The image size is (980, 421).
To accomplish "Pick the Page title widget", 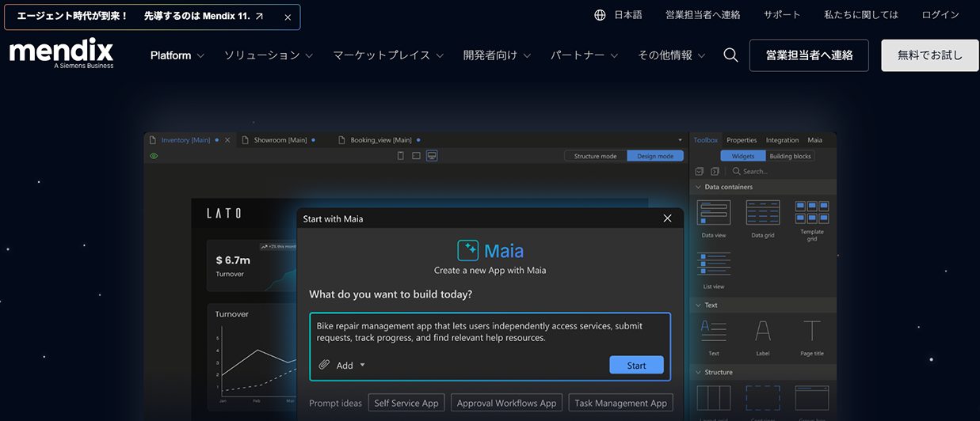I will coord(812,338).
